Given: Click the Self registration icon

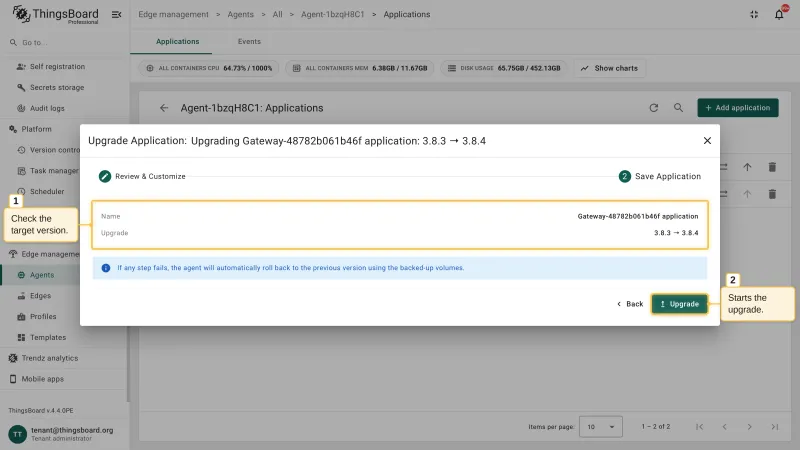Looking at the screenshot, I should 21,66.
